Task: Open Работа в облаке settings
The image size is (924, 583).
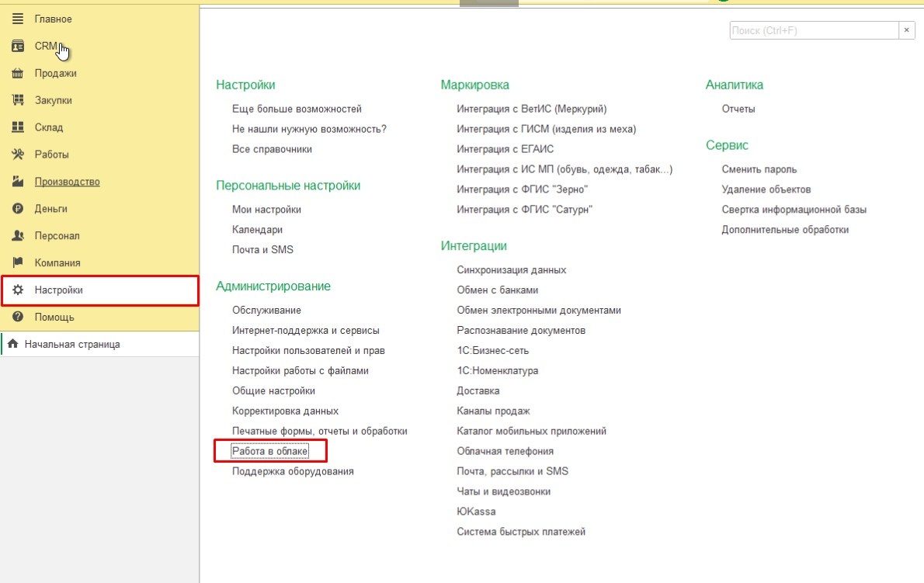Action: (x=270, y=451)
